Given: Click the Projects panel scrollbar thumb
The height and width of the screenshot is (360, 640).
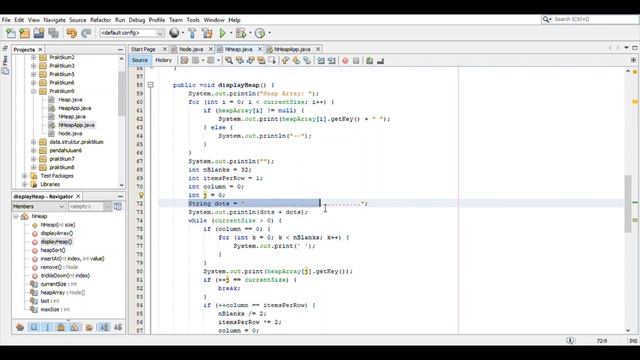Looking at the screenshot, I should click(x=121, y=93).
